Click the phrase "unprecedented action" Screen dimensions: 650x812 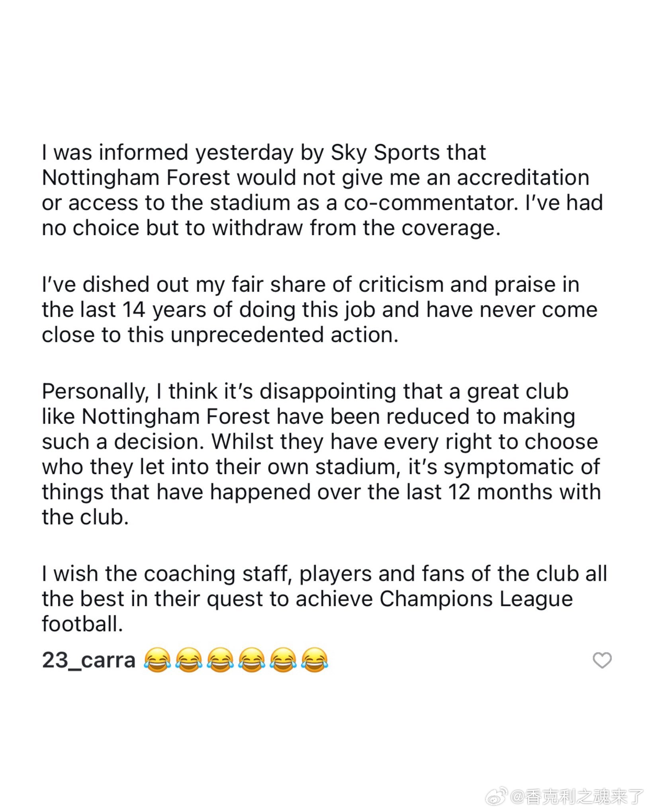(285, 335)
